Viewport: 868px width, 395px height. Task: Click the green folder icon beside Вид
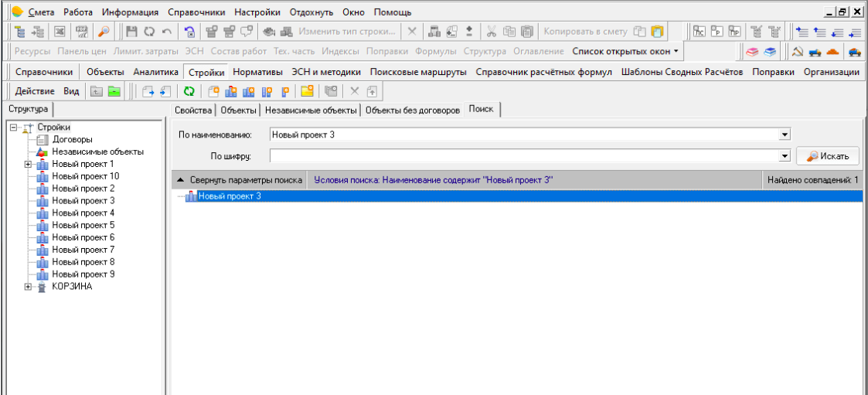coord(114,91)
